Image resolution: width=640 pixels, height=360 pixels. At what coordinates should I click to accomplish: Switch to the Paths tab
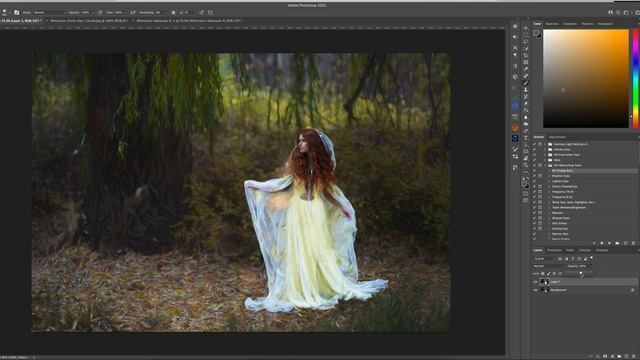coord(570,250)
